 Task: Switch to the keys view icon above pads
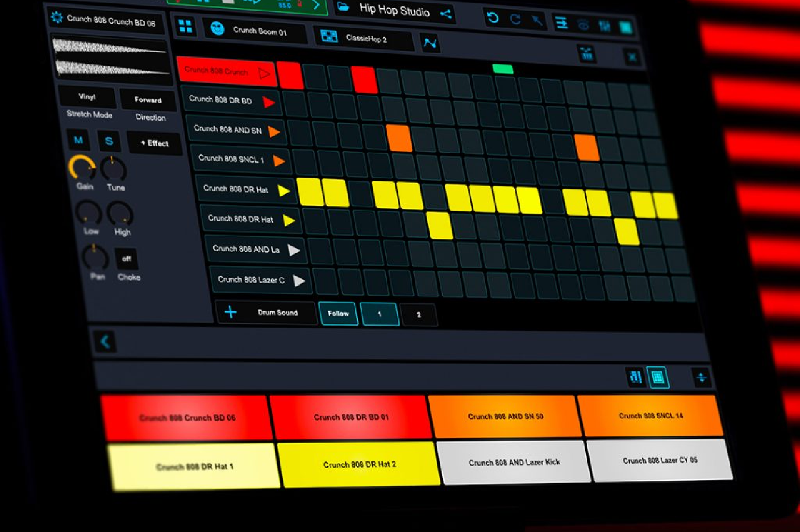(636, 377)
